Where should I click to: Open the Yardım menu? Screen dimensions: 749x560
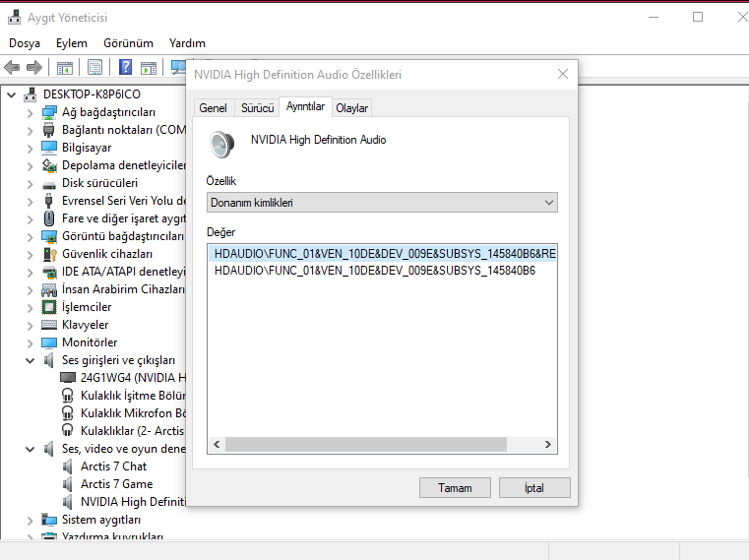click(187, 43)
